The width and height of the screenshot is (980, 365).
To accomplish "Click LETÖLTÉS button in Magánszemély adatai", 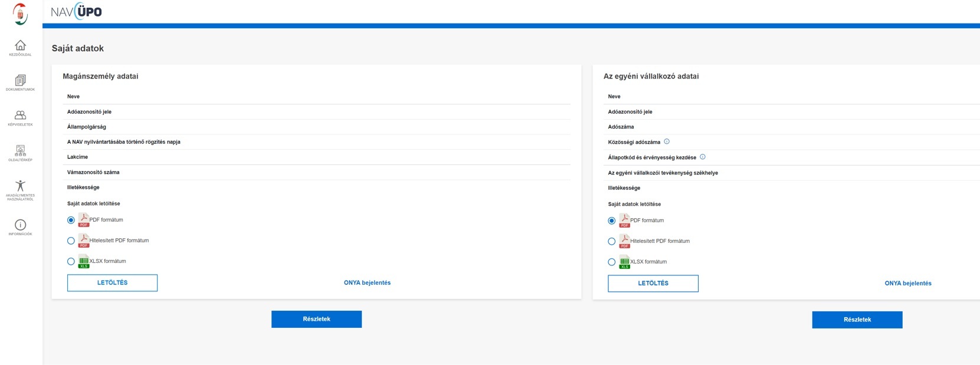I will coord(112,283).
